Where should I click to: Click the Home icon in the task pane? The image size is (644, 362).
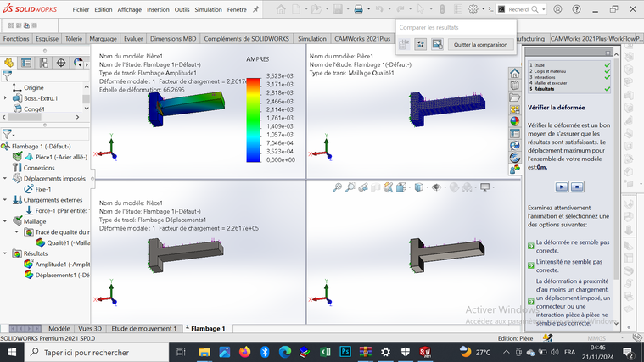tap(514, 73)
